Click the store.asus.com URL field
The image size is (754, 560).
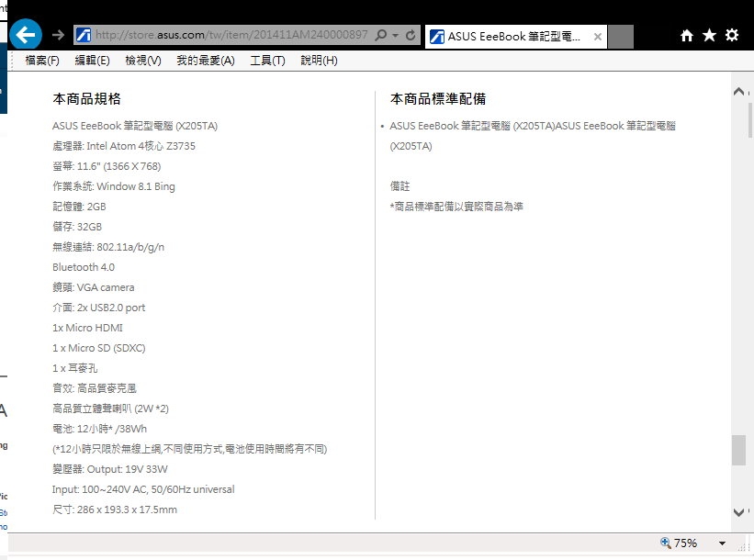pos(231,35)
